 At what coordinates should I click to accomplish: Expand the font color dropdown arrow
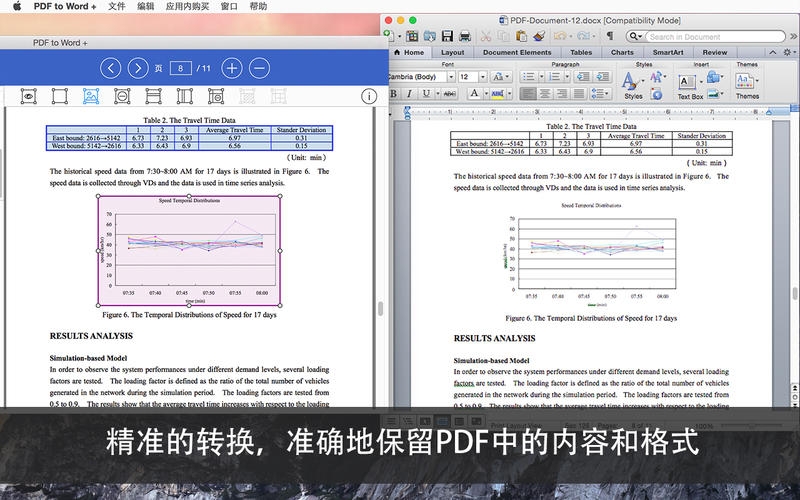[486, 93]
